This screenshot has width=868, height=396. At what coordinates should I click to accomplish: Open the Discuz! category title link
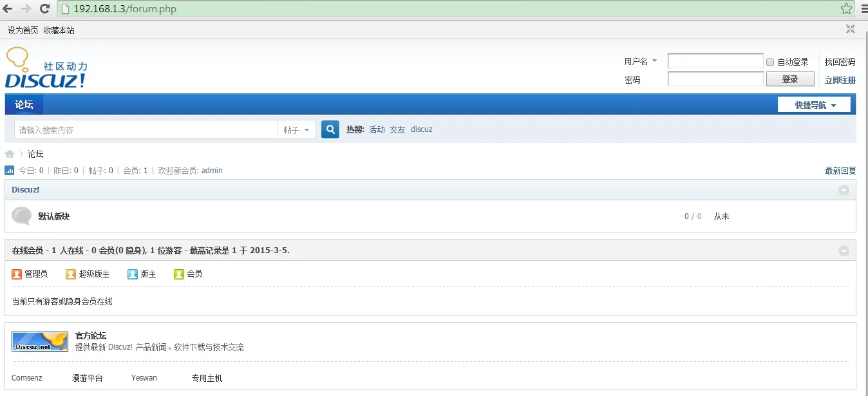tap(26, 190)
